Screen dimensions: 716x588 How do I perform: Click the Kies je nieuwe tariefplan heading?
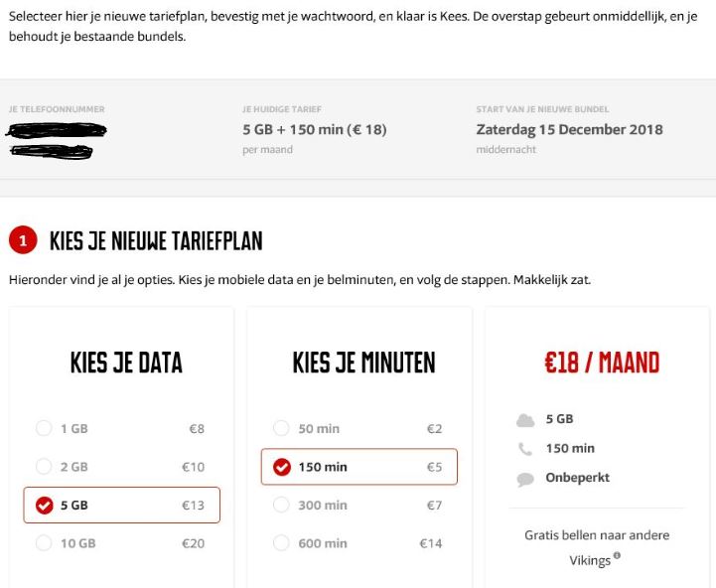point(156,240)
